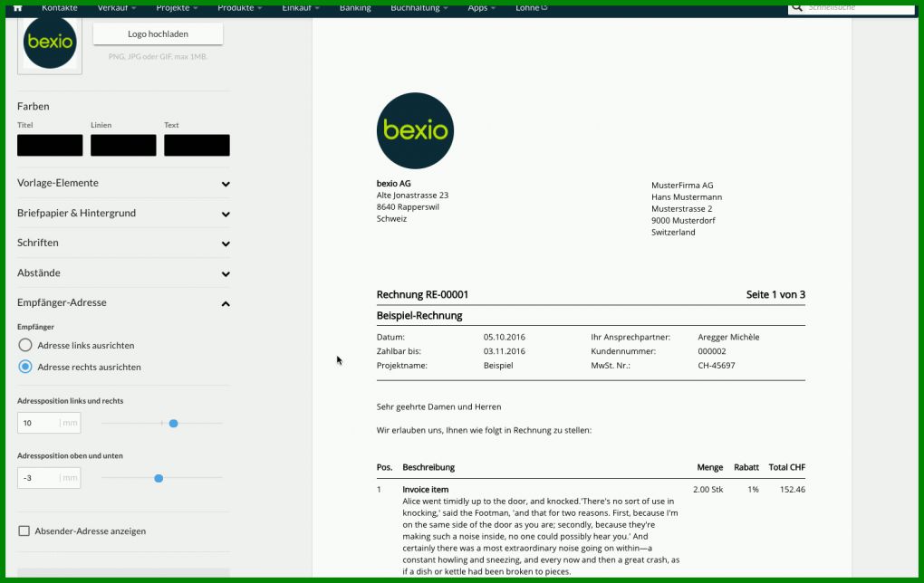Open the home icon in navigation bar
The width and height of the screenshot is (924, 583).
click(18, 8)
